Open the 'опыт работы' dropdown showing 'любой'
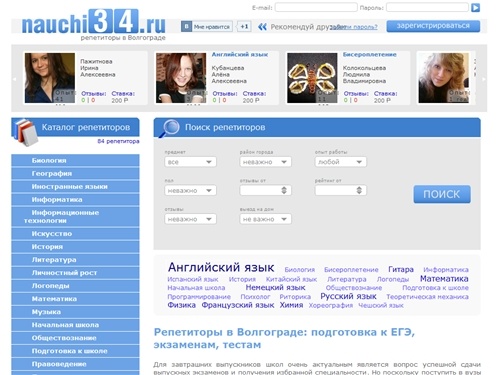 [x=341, y=162]
